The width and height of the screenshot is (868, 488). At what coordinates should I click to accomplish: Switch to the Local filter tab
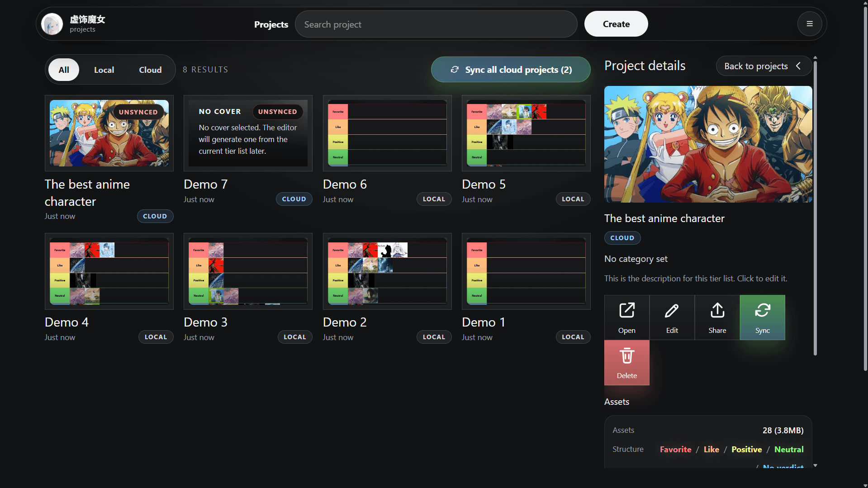104,70
